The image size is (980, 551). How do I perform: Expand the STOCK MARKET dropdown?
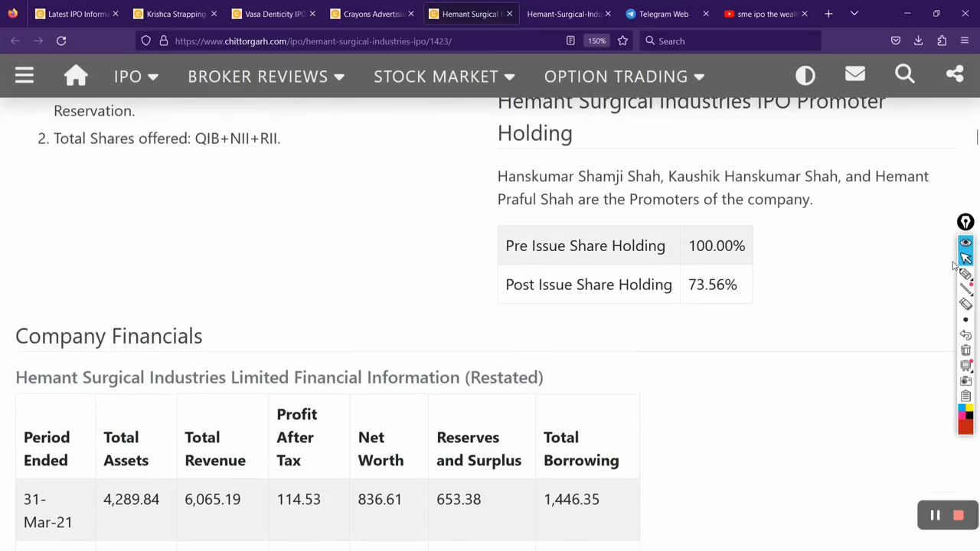[x=444, y=76]
